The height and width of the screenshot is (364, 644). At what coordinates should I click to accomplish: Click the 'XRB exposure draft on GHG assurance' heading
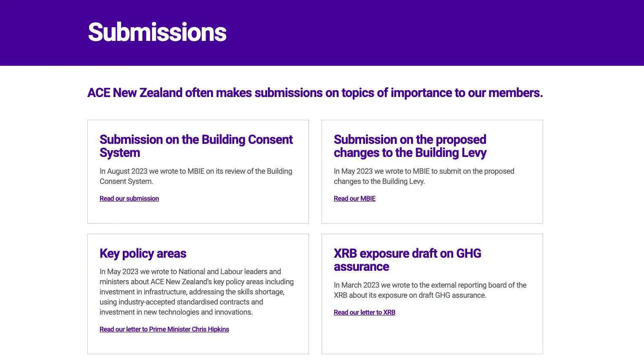407,260
